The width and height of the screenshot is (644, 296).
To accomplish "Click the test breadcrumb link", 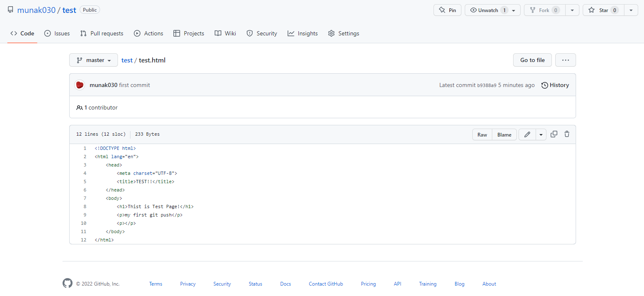I will point(127,60).
